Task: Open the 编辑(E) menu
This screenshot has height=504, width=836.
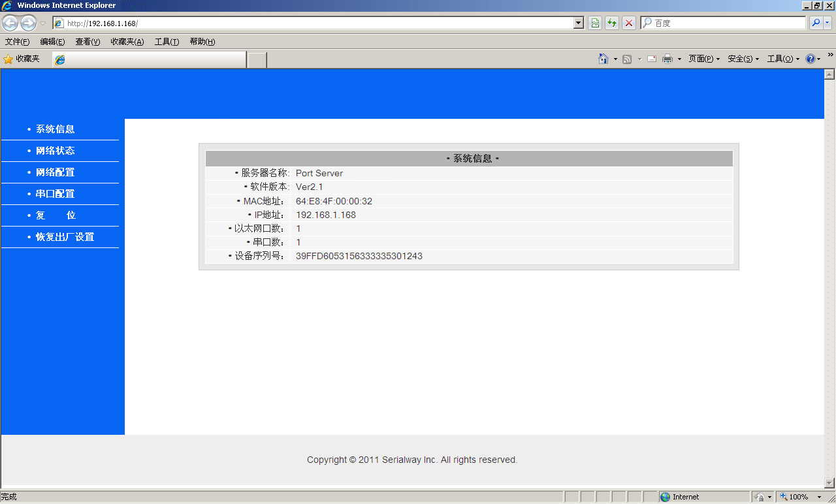Action: click(x=52, y=42)
